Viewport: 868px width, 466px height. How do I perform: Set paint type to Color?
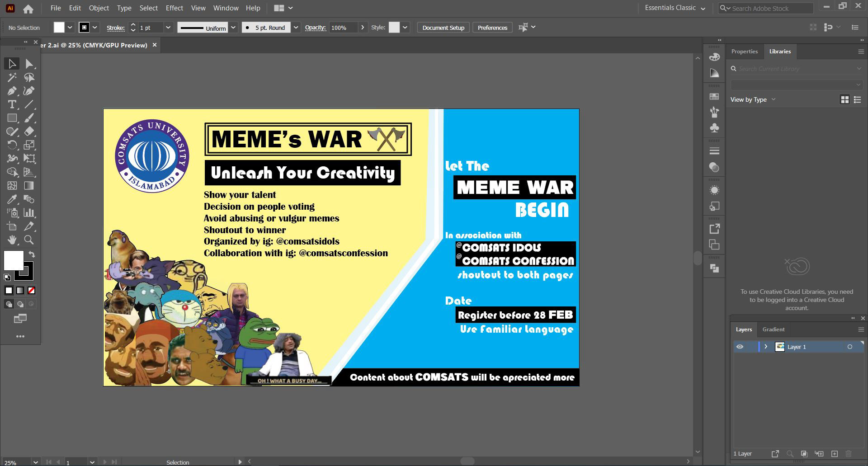coord(9,291)
